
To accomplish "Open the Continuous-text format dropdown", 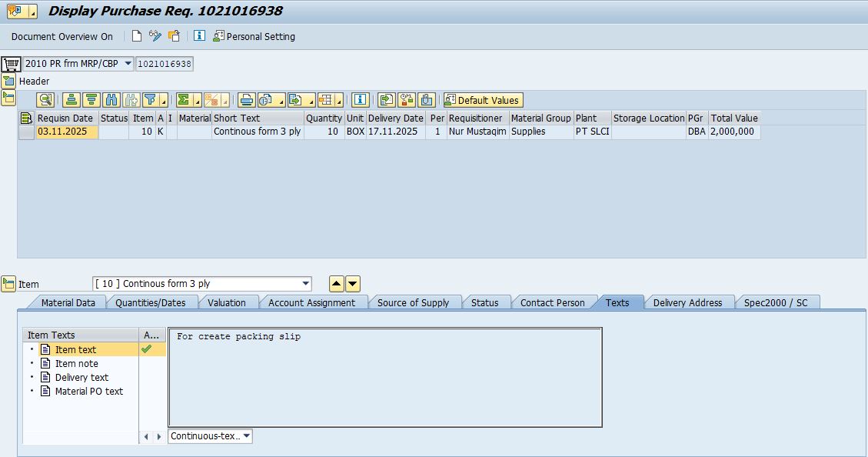I will coord(246,436).
